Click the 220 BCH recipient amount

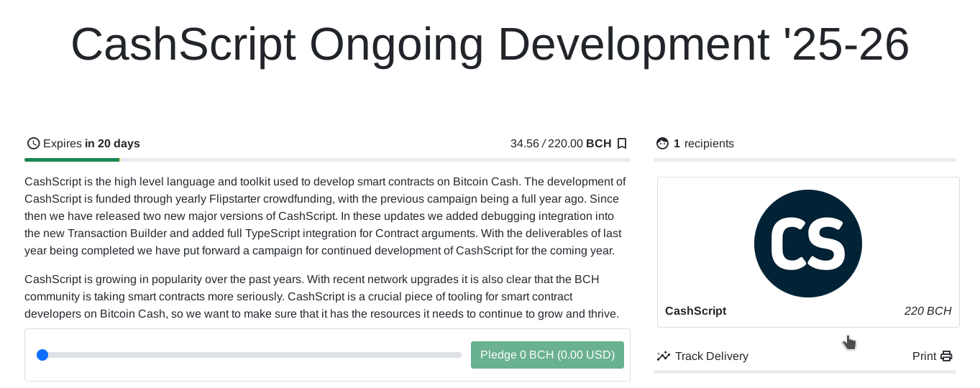928,311
